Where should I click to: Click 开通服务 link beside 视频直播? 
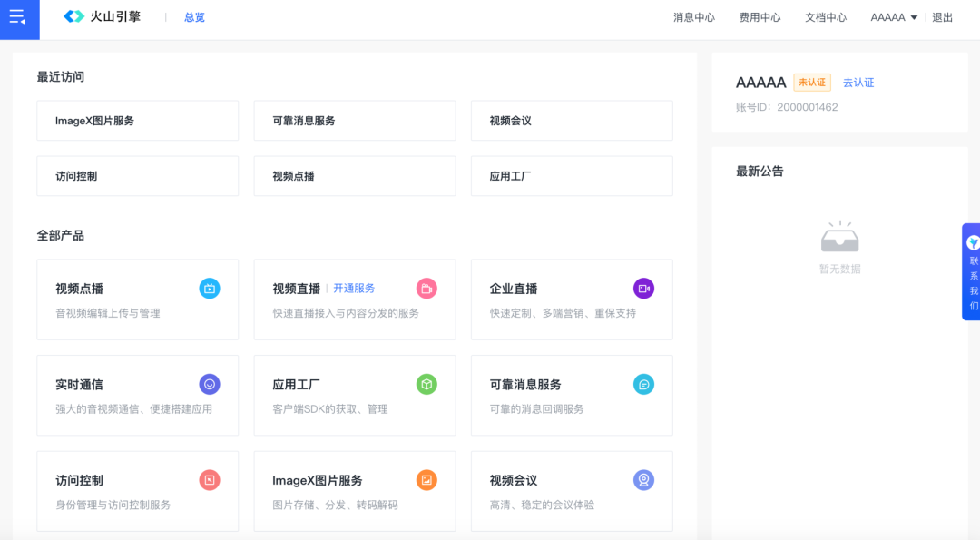[x=354, y=289]
